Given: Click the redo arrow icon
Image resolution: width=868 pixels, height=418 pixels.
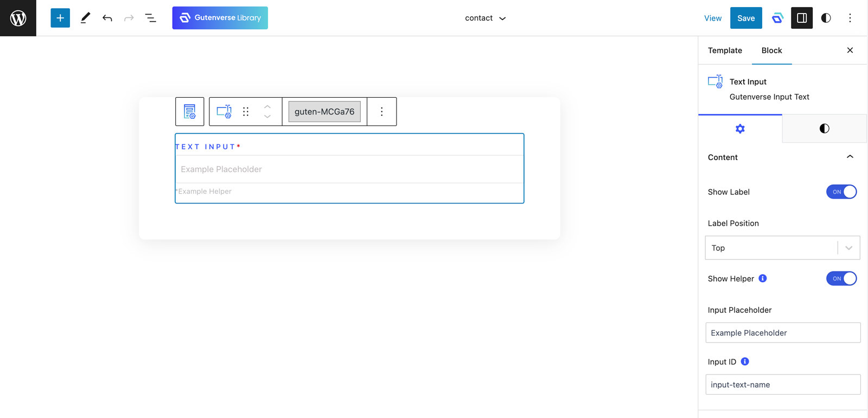Looking at the screenshot, I should [129, 18].
